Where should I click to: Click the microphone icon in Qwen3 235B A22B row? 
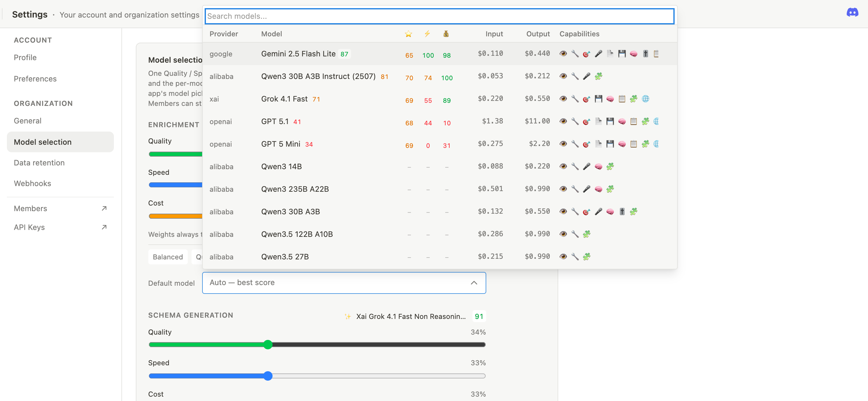(x=587, y=189)
